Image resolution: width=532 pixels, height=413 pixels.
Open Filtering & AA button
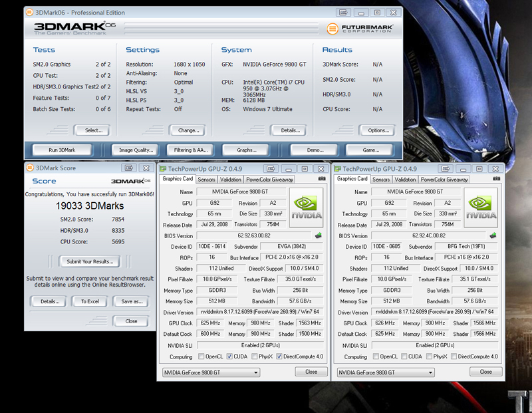coord(191,150)
